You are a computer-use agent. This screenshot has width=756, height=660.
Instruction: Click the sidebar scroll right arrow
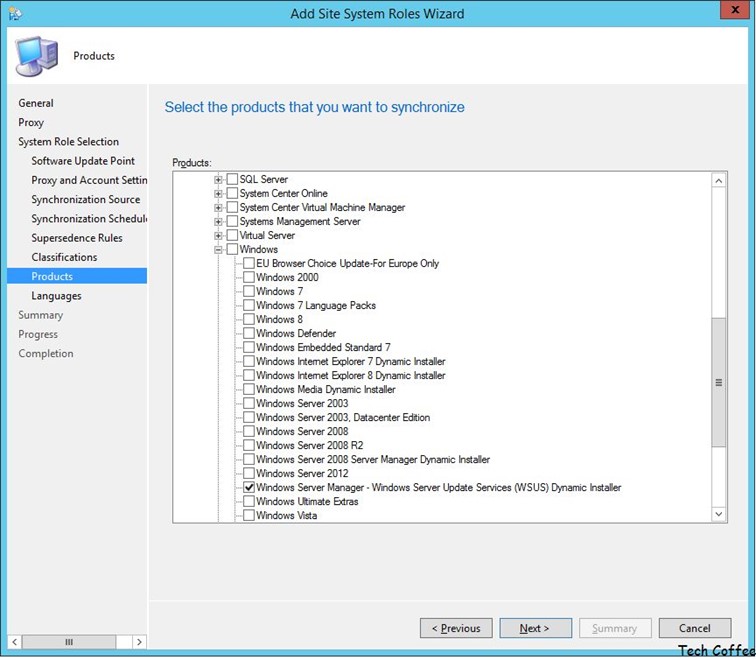pos(139,642)
